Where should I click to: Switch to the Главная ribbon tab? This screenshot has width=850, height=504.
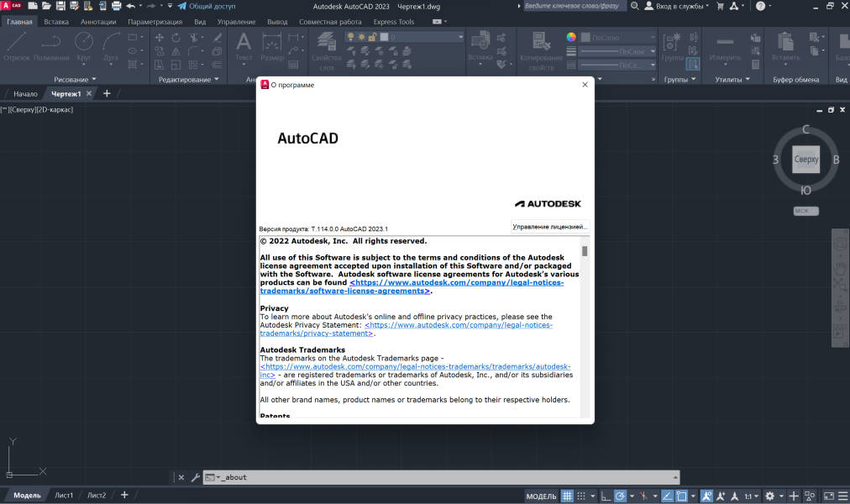[x=19, y=22]
